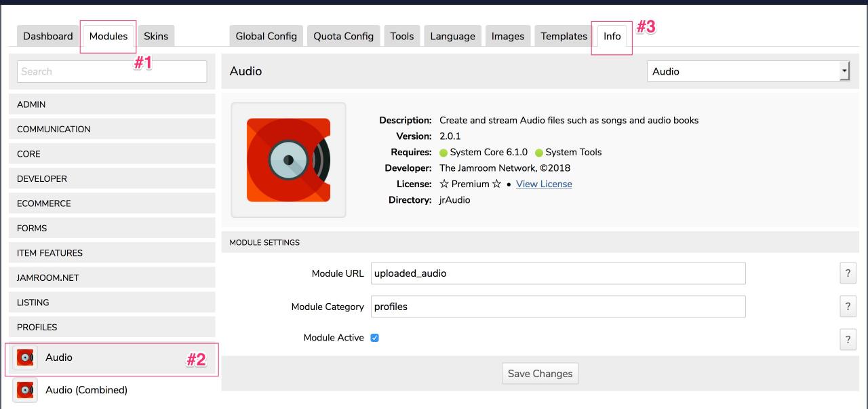
Task: Open the Audio module selector dropdown
Action: [x=748, y=71]
